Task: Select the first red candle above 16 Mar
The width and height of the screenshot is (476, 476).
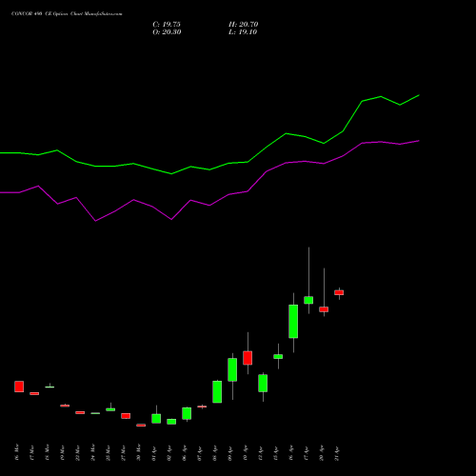Action: (19, 387)
